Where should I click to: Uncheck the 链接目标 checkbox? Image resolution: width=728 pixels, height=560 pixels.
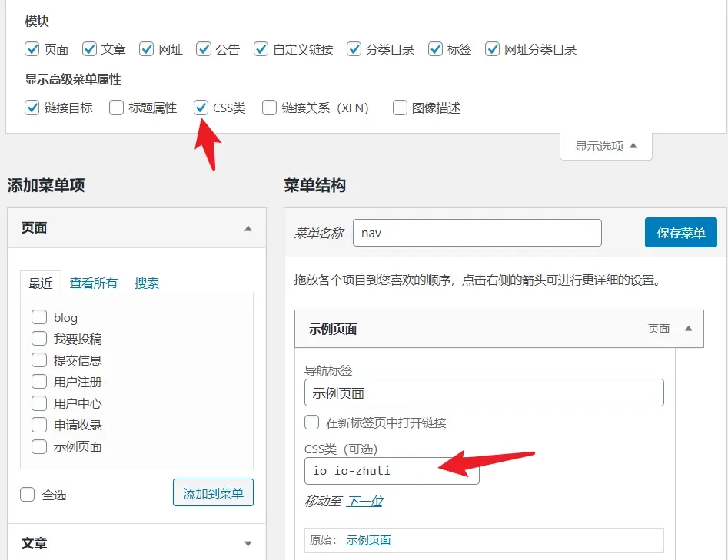click(x=32, y=108)
